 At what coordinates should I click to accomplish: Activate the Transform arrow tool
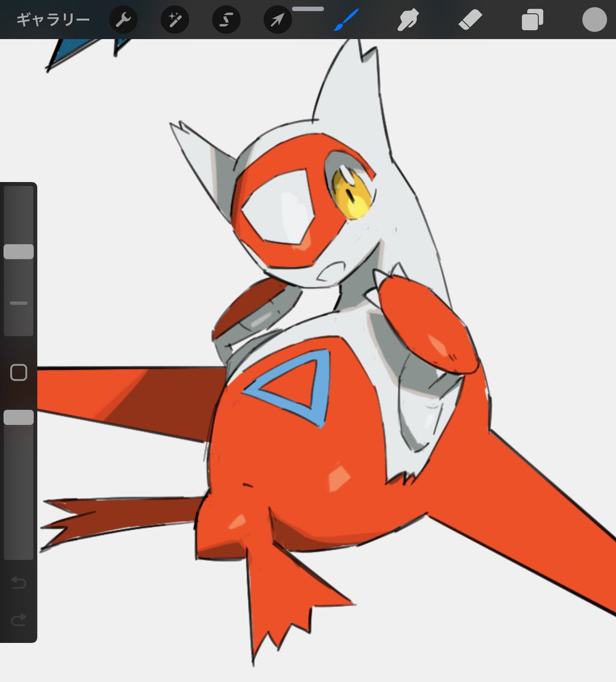pyautogui.click(x=278, y=20)
